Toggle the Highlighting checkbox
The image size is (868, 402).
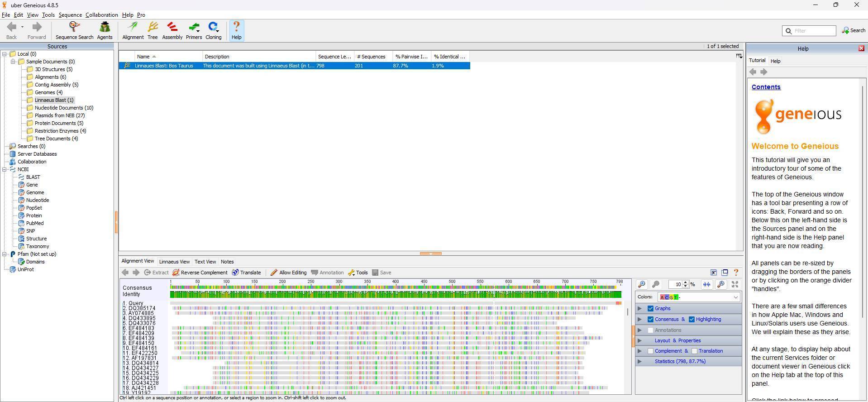692,319
